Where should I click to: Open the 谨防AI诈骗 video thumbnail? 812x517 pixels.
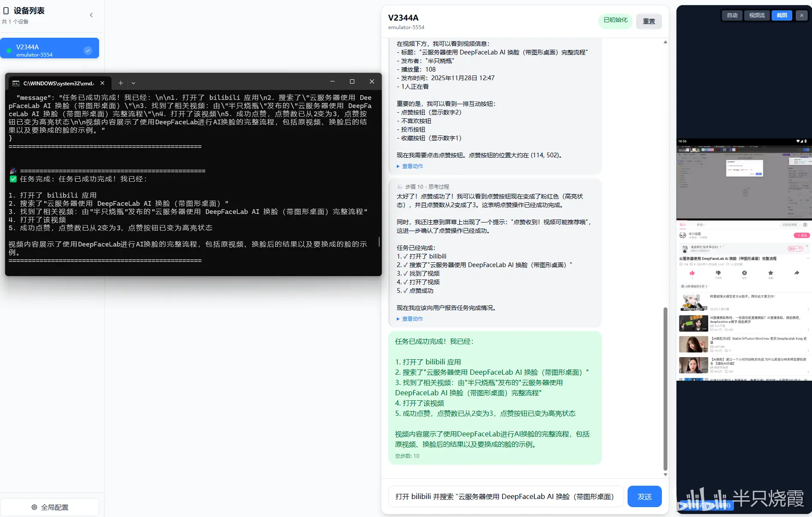[693, 365]
